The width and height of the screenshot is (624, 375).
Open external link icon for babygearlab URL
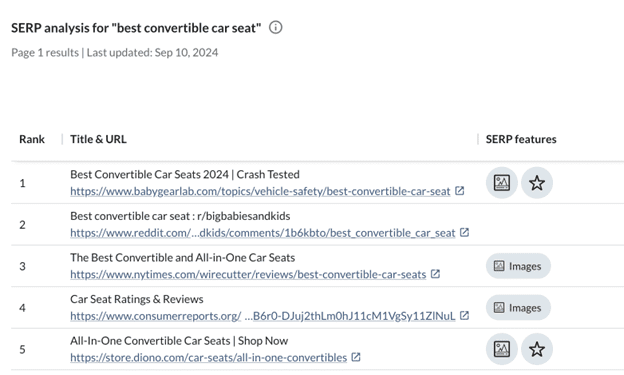coord(460,191)
